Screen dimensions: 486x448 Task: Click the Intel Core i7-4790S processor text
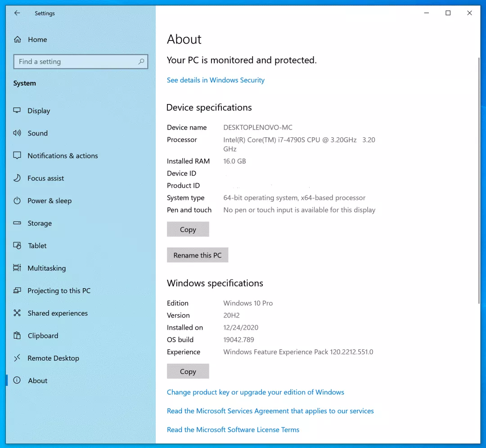click(299, 144)
